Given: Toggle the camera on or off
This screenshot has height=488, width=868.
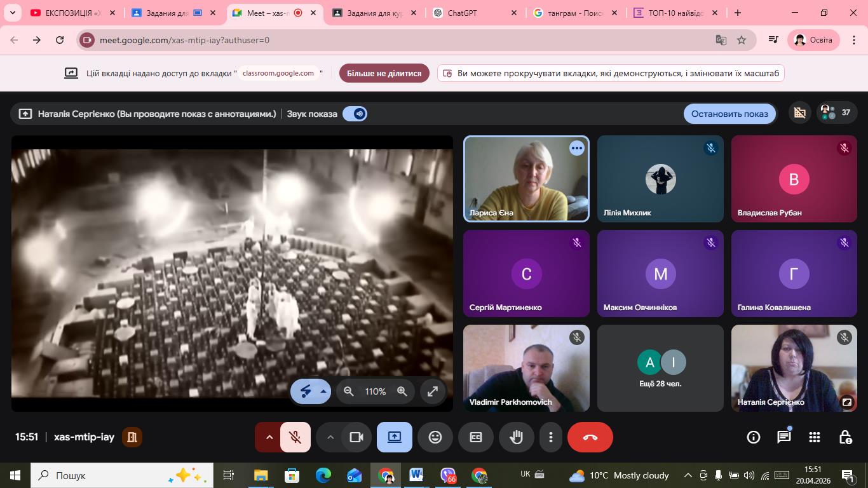Looking at the screenshot, I should (356, 437).
